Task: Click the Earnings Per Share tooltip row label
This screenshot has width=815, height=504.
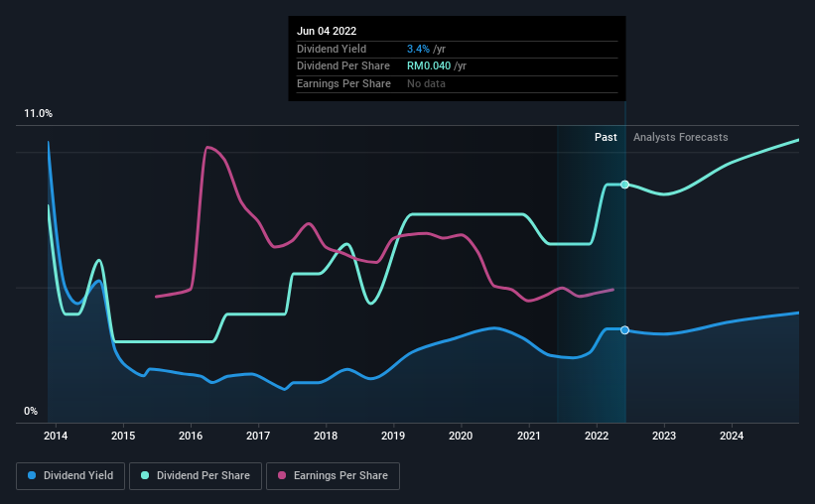Action: coord(343,83)
